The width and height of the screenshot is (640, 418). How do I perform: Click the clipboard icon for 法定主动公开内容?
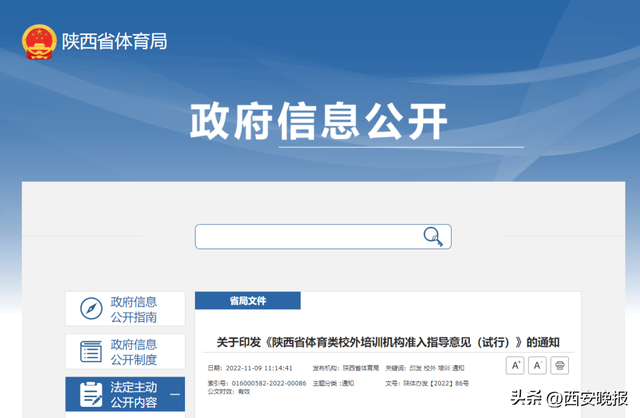(x=90, y=394)
